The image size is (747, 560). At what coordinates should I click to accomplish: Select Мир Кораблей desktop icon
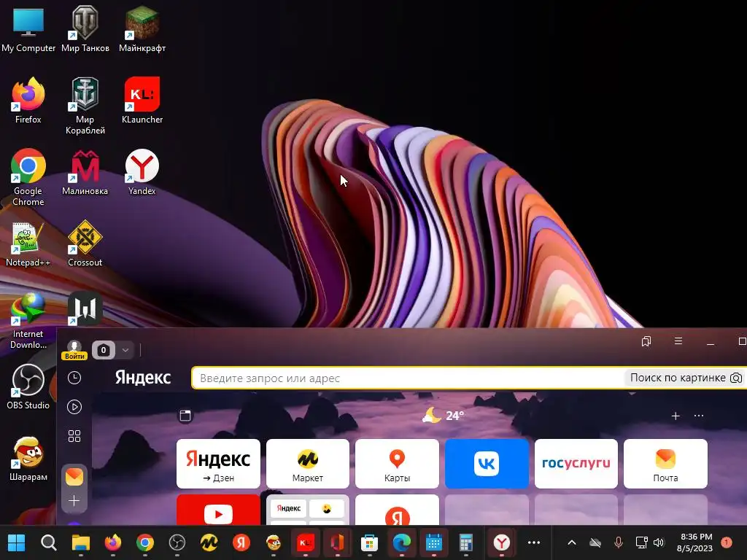[x=85, y=106]
